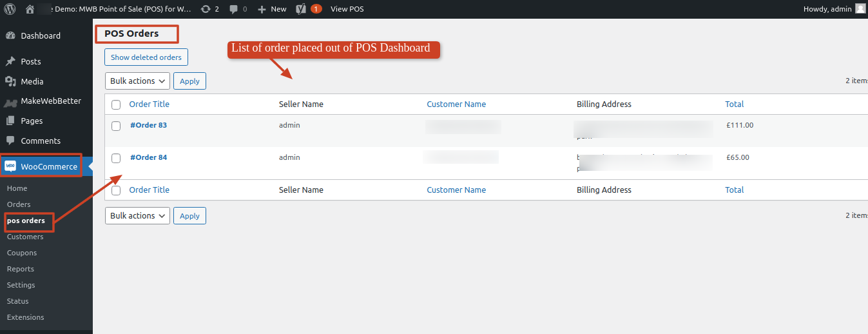The height and width of the screenshot is (334, 868).
Task: Sort by Order Title footer column
Action: [x=149, y=190]
